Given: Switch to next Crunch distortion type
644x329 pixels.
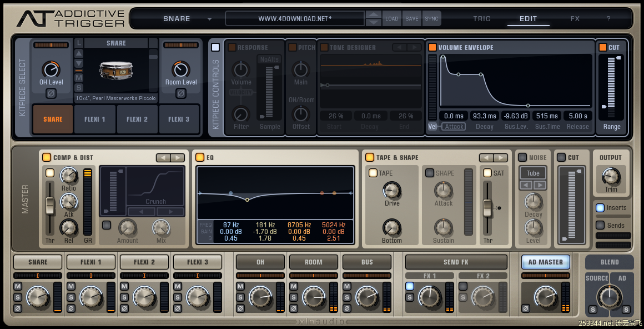Looking at the screenshot, I should 170,212.
